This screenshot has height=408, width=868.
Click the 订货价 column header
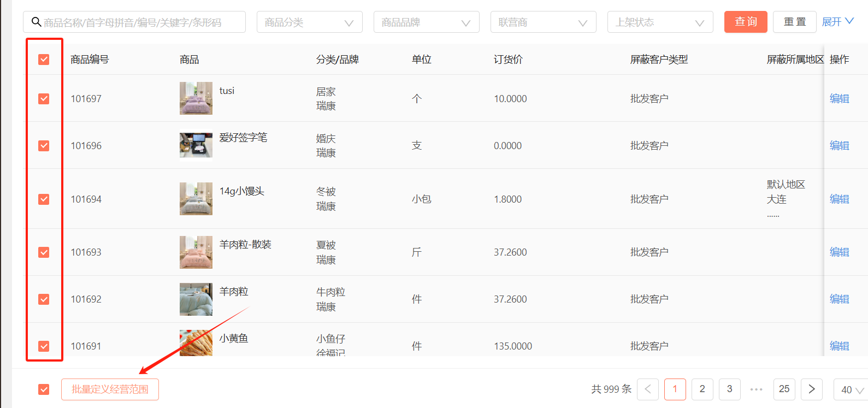tap(508, 59)
